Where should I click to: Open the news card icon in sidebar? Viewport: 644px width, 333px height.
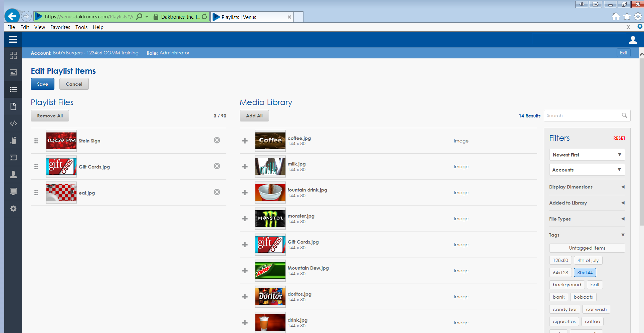[x=13, y=157]
